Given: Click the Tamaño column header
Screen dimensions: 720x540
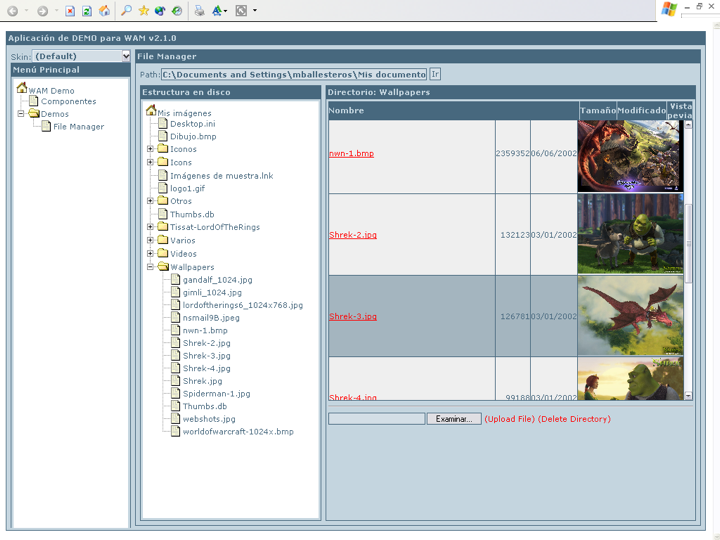Looking at the screenshot, I should tap(597, 110).
